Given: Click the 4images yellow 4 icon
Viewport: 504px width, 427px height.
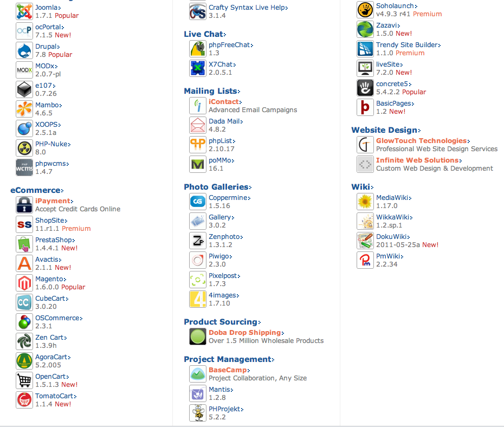Looking at the screenshot, I should 198,299.
